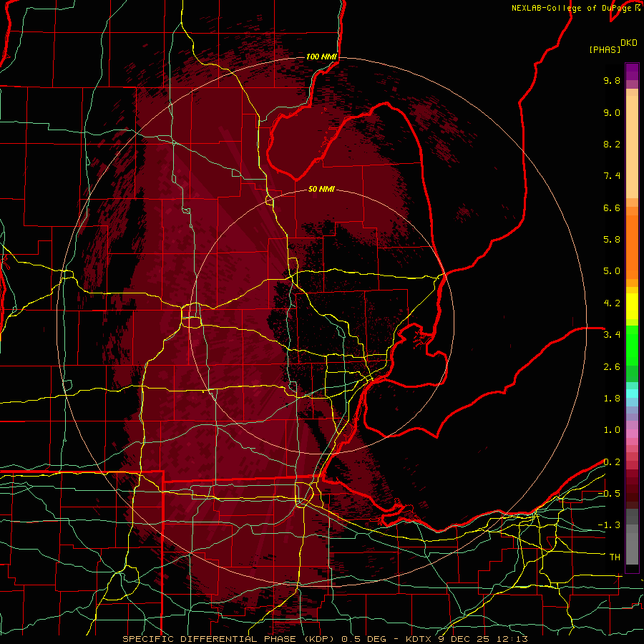Click the 2.6 scale value
Viewport: 644px width, 644px height.
(x=612, y=367)
